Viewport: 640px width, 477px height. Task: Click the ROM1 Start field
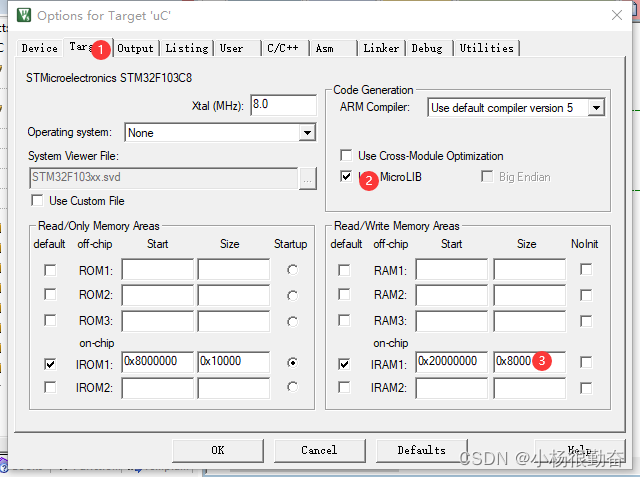pyautogui.click(x=158, y=269)
